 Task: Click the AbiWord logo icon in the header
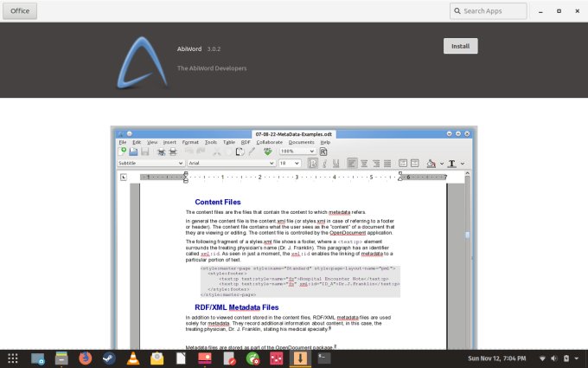(142, 62)
